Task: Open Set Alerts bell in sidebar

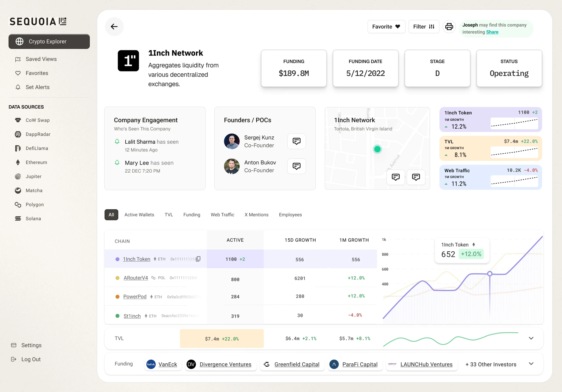Action: click(x=18, y=87)
